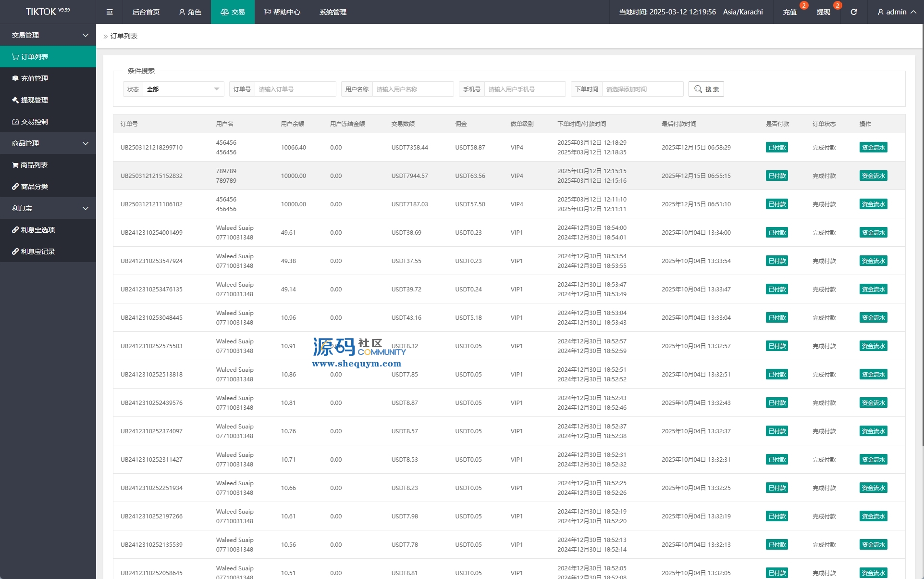Click the page refresh icon in header
The width and height of the screenshot is (924, 579).
(853, 12)
